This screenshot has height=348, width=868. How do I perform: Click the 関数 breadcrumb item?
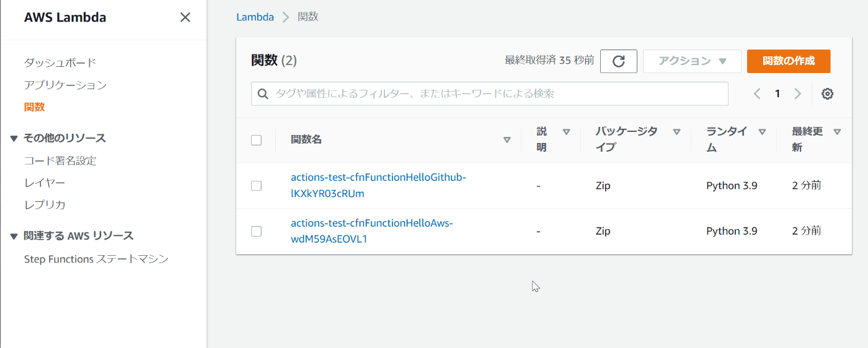pyautogui.click(x=308, y=17)
